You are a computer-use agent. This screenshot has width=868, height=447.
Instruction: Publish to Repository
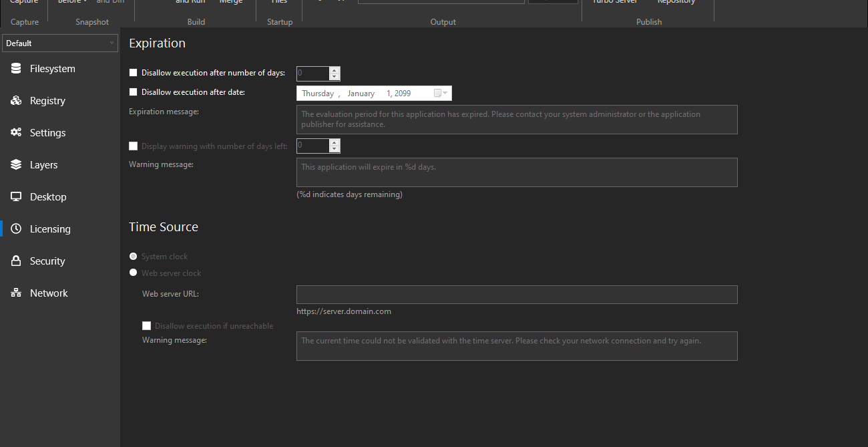point(676,3)
